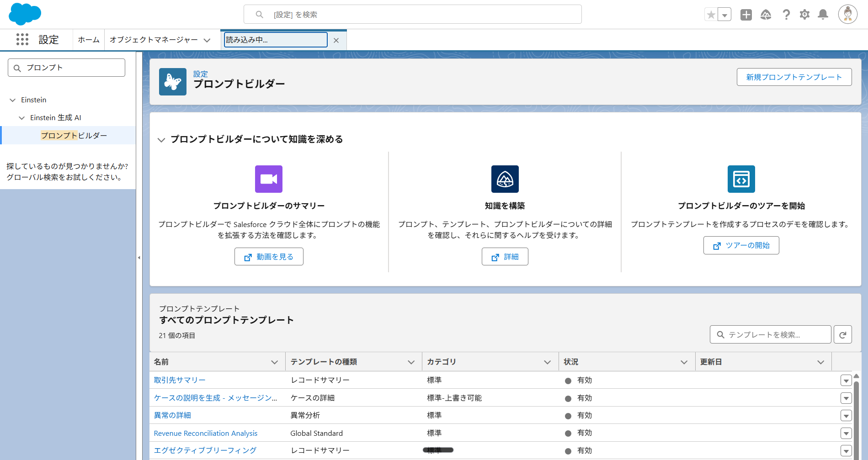Screen dimensions: 868x460
Task: Click the notification bell icon
Action: (x=823, y=14)
